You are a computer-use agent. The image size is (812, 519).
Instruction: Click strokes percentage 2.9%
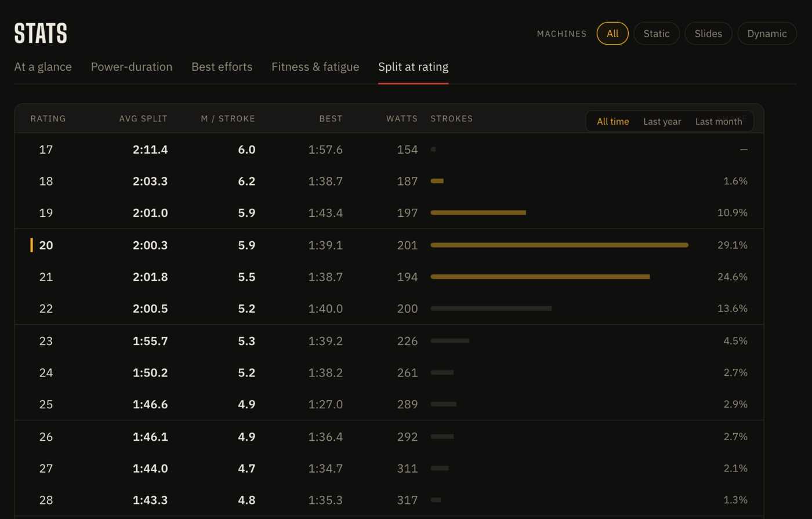(x=735, y=404)
